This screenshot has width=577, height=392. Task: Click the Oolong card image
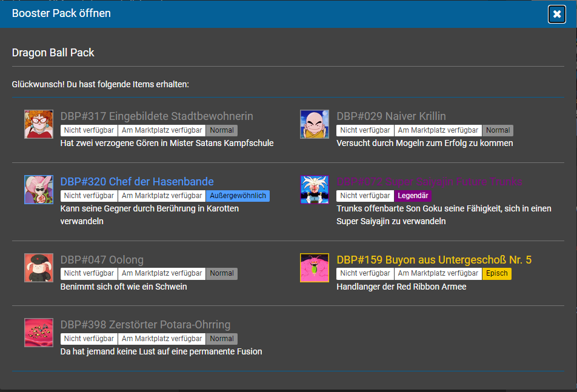tap(39, 268)
